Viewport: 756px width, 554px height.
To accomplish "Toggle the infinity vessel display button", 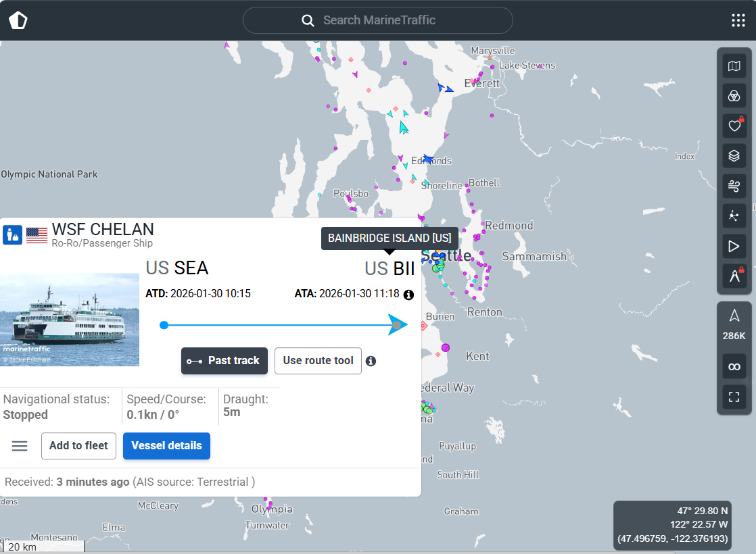I will pyautogui.click(x=734, y=367).
